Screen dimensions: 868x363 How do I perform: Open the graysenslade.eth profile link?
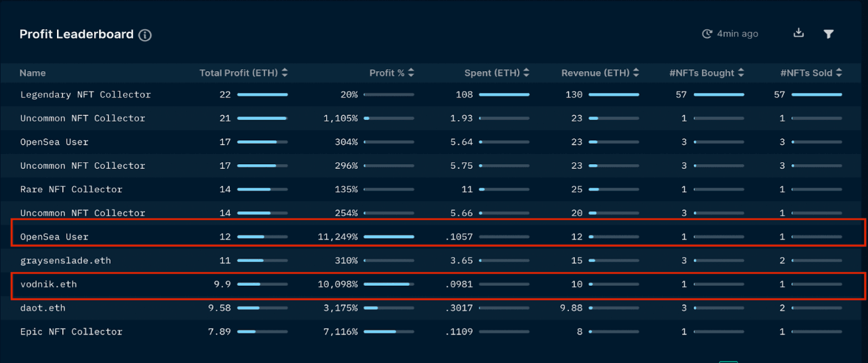(66, 261)
